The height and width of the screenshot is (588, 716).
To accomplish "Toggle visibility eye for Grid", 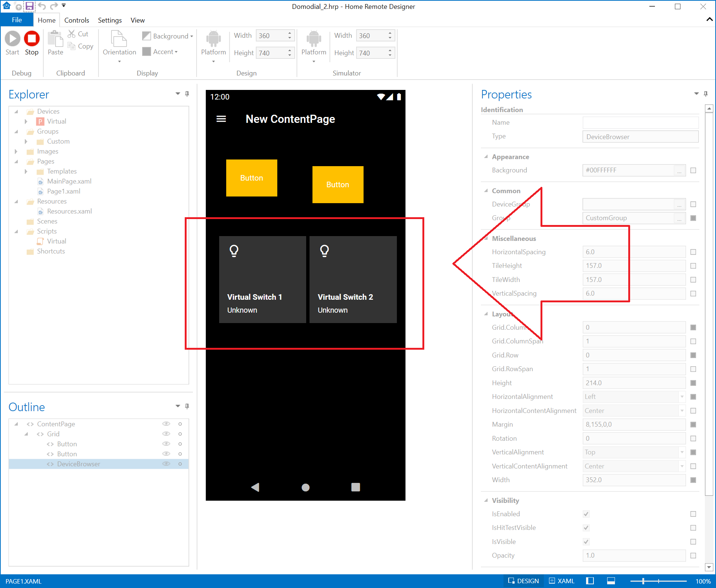I will point(166,434).
